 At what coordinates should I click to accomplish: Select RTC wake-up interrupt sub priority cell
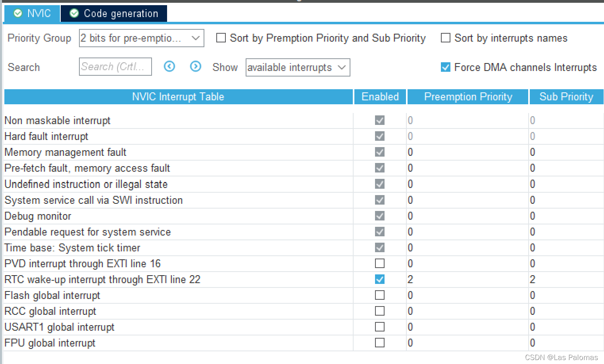pyautogui.click(x=566, y=280)
